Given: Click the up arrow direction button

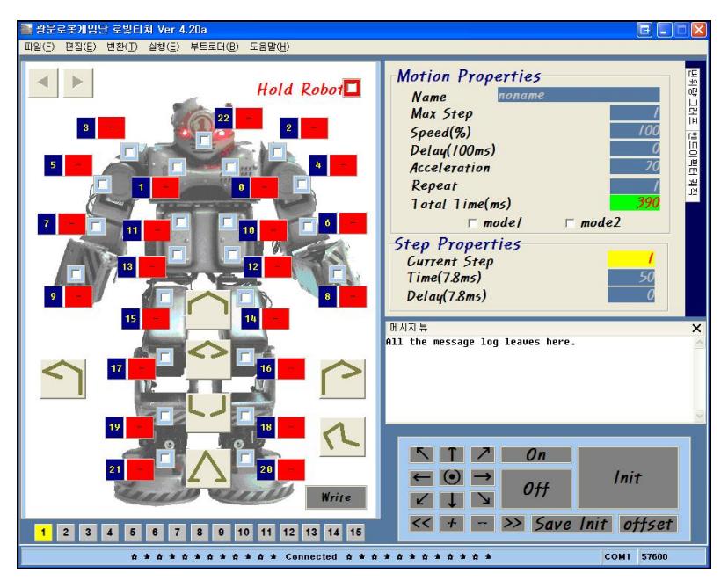Looking at the screenshot, I should tap(452, 454).
